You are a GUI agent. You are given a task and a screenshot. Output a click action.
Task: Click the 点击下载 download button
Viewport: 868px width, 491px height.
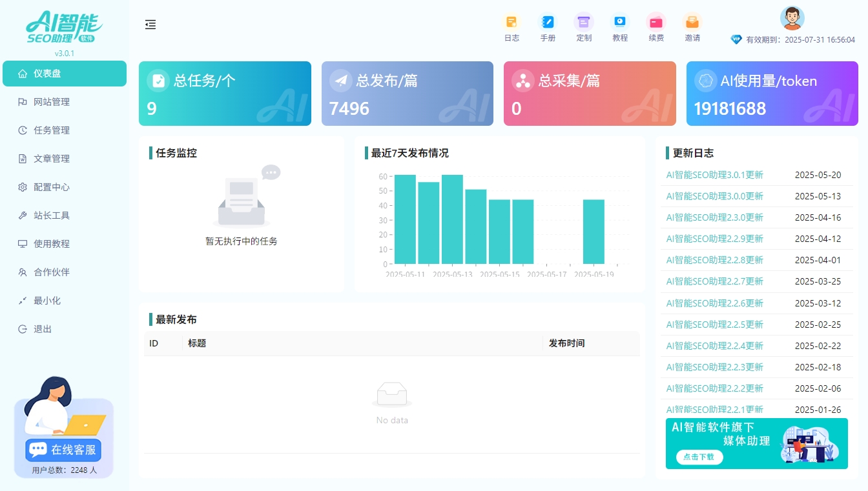click(699, 457)
